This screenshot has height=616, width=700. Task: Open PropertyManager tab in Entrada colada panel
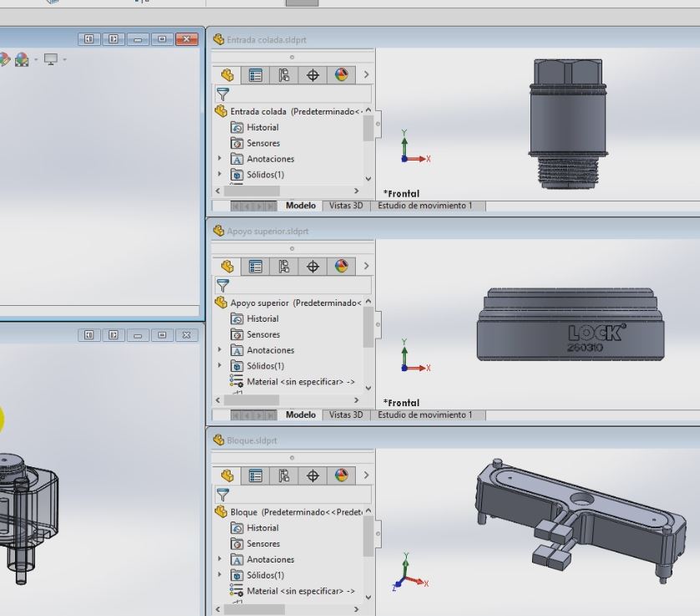click(256, 75)
